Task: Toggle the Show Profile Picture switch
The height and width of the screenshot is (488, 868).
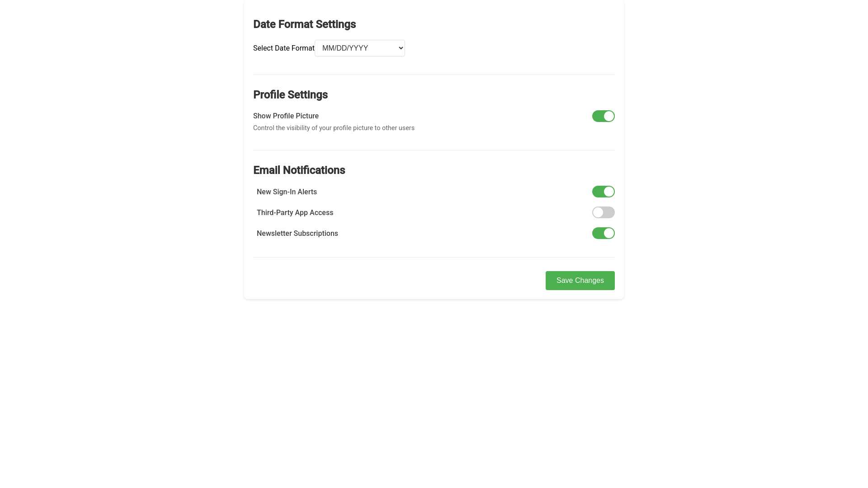Action: (603, 116)
